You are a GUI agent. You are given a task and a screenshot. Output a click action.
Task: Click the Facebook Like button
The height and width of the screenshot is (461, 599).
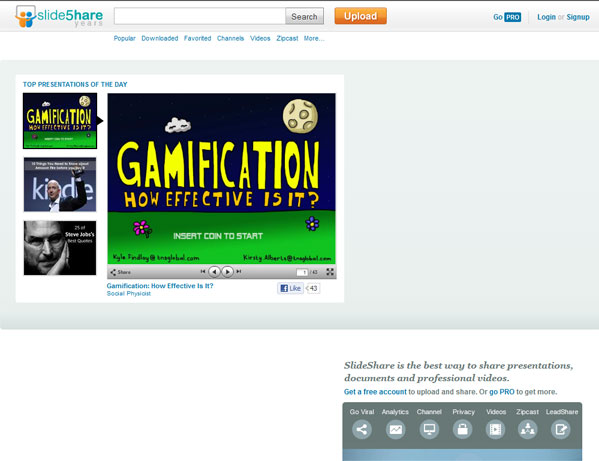point(290,288)
